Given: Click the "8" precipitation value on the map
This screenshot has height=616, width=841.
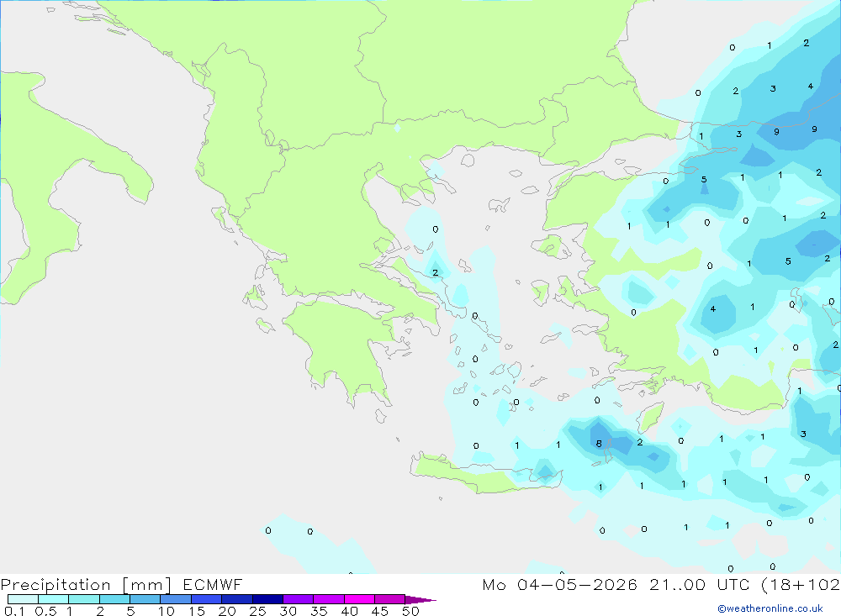Looking at the screenshot, I should click(x=599, y=444).
